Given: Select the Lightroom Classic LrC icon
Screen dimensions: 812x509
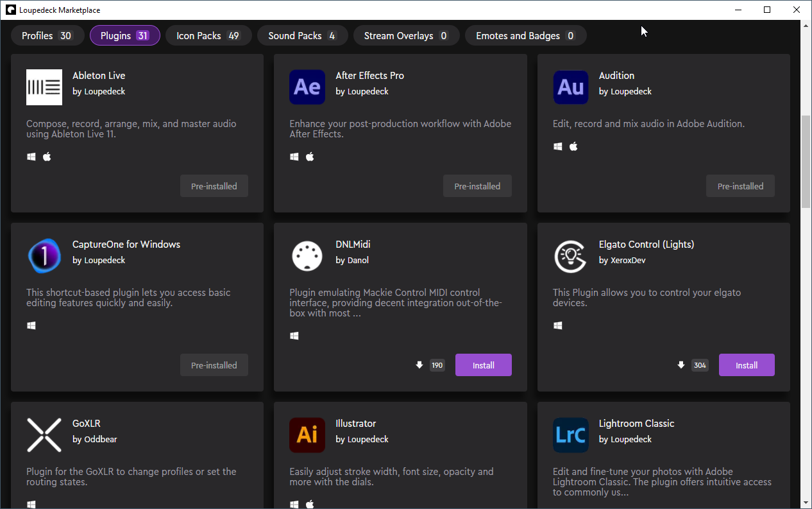Looking at the screenshot, I should coord(571,435).
